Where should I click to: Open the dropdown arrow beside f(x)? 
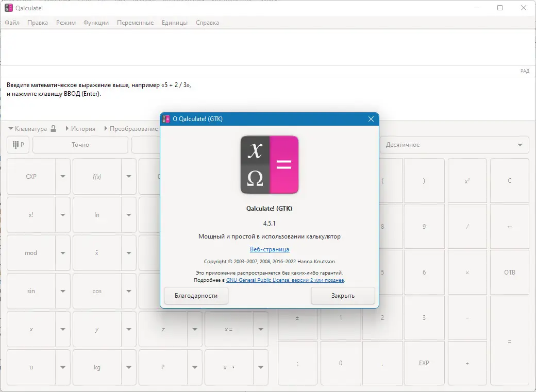tap(129, 177)
